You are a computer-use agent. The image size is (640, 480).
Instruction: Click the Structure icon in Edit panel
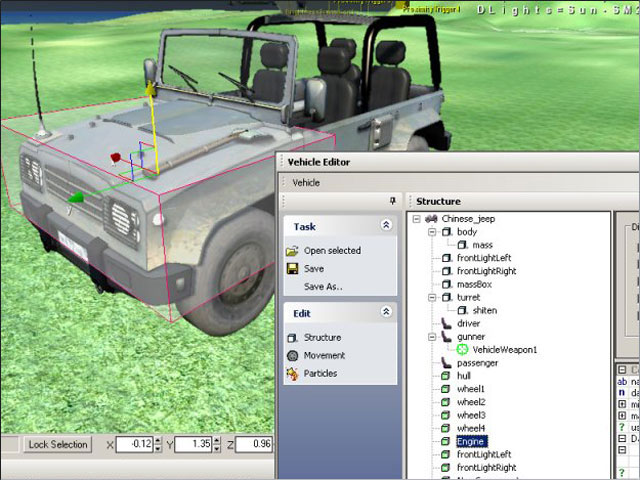[x=292, y=338]
